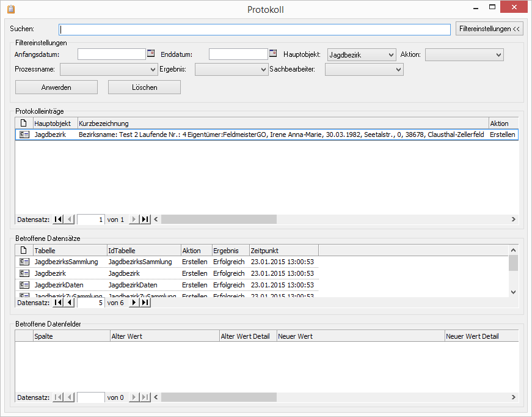This screenshot has width=532, height=417.
Task: Go to previous record in Betroffene Datensätze
Action: click(69, 303)
